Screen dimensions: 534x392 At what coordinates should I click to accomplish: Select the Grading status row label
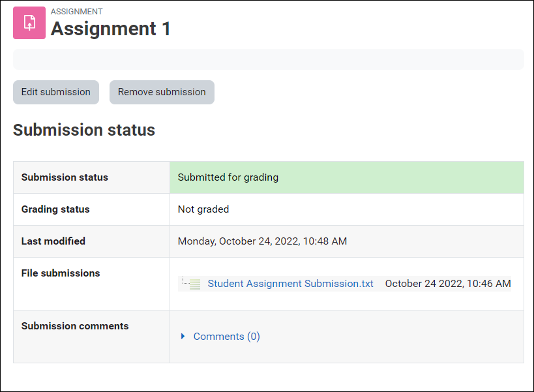[55, 209]
